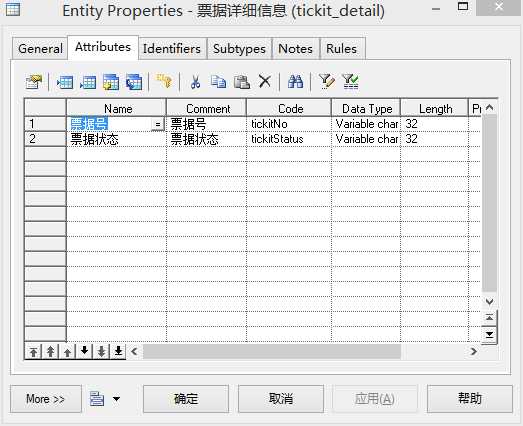
Task: Select the Comment column header
Action: point(206,108)
